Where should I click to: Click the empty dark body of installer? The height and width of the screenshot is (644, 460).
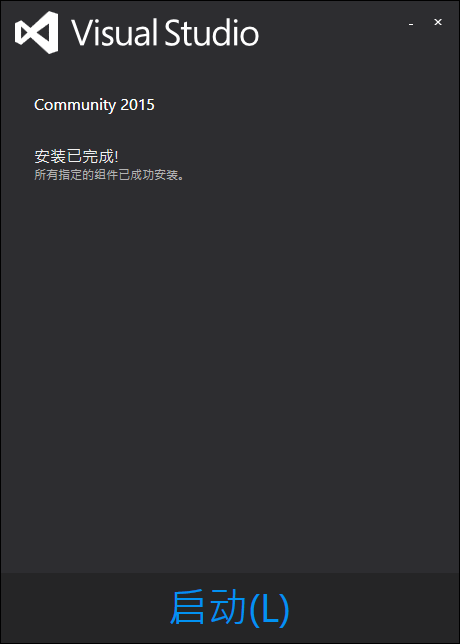pyautogui.click(x=230, y=370)
